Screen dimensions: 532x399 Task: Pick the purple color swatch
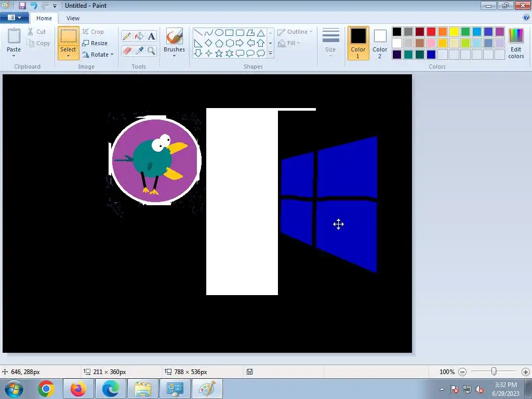click(500, 32)
